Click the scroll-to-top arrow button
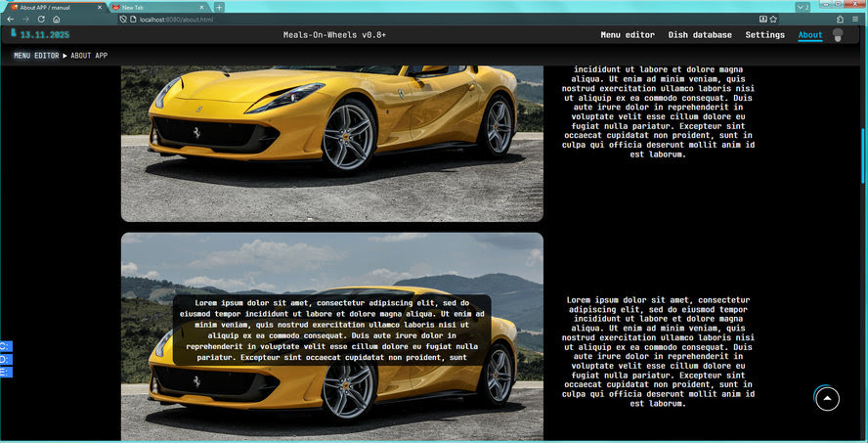The width and height of the screenshot is (868, 443). 827,398
